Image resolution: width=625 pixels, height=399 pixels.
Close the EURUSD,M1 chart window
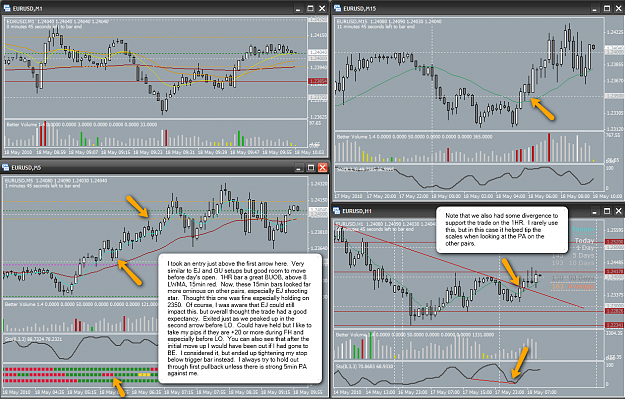click(322, 8)
